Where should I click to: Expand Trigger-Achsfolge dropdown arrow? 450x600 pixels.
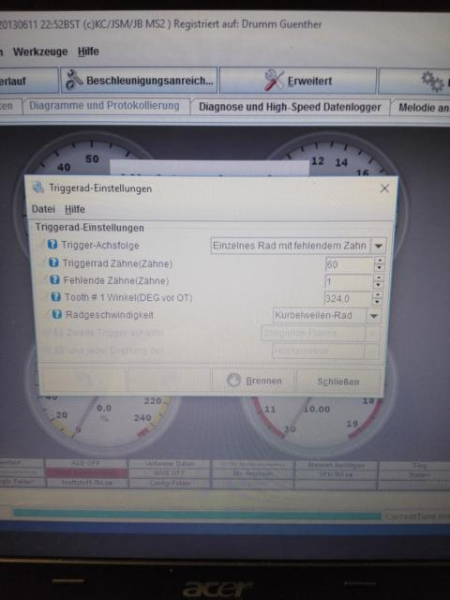[378, 246]
